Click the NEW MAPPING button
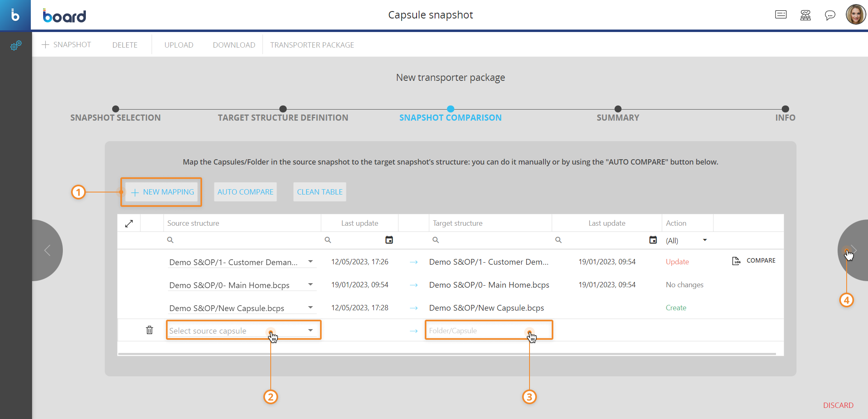Image resolution: width=868 pixels, height=419 pixels. [x=161, y=192]
